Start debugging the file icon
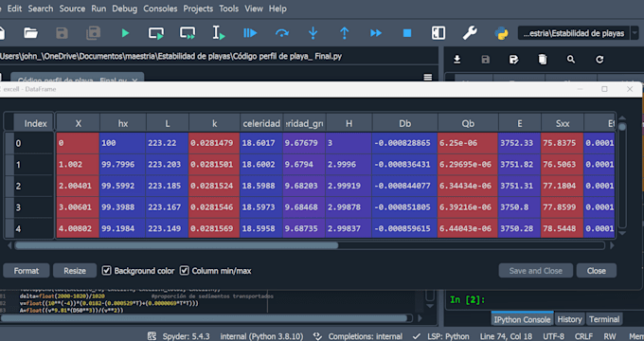The image size is (644, 341). coord(250,33)
